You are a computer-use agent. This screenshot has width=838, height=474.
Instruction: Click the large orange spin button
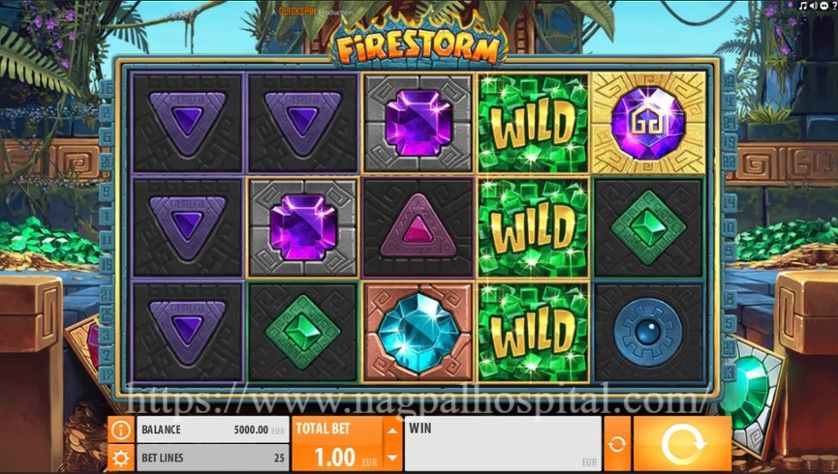682,443
